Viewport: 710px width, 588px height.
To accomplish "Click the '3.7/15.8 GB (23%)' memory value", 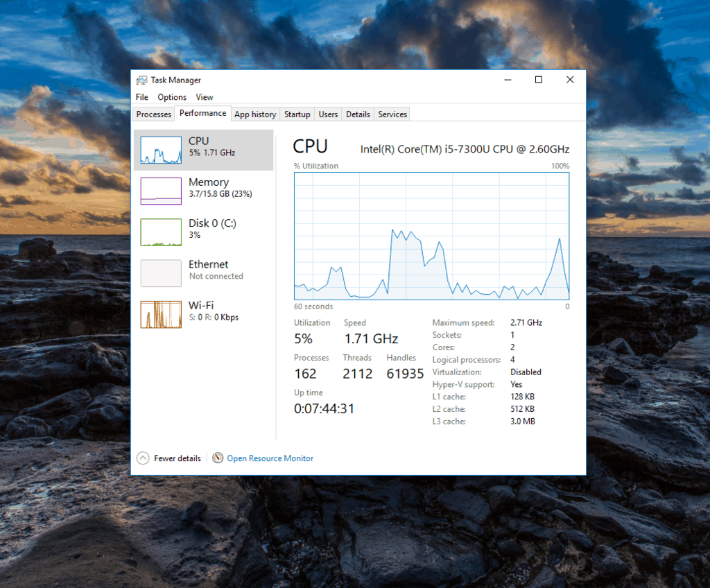I will (220, 194).
